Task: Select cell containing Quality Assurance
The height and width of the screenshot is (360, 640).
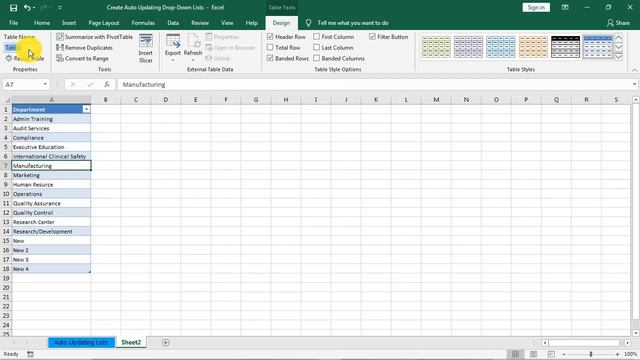Action: tap(51, 203)
